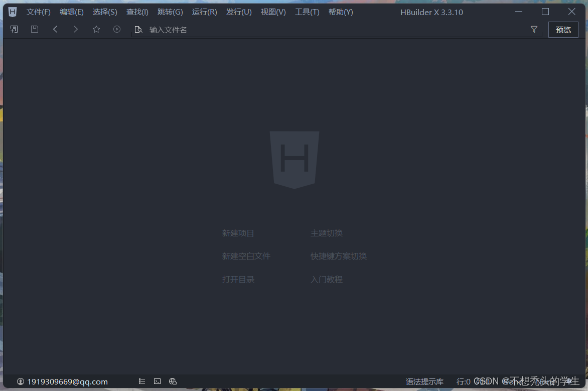Open the 查找(I) menu
The width and height of the screenshot is (588, 391).
pyautogui.click(x=137, y=12)
